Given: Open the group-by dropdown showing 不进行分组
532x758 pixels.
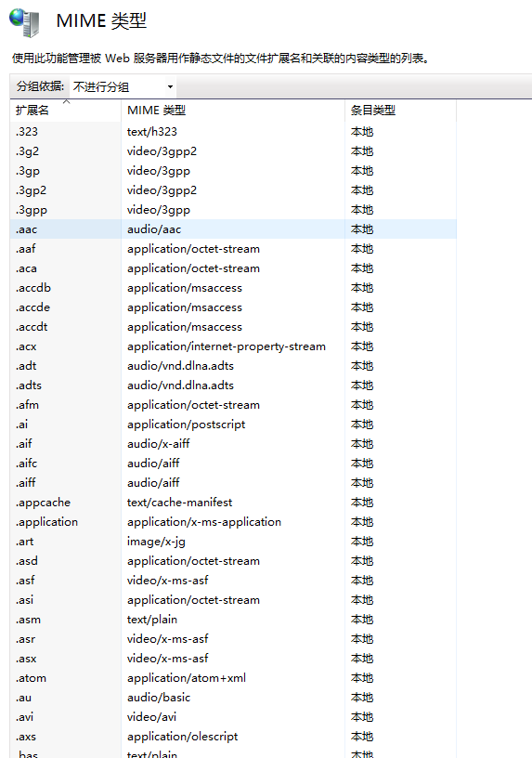Looking at the screenshot, I should (x=123, y=87).
